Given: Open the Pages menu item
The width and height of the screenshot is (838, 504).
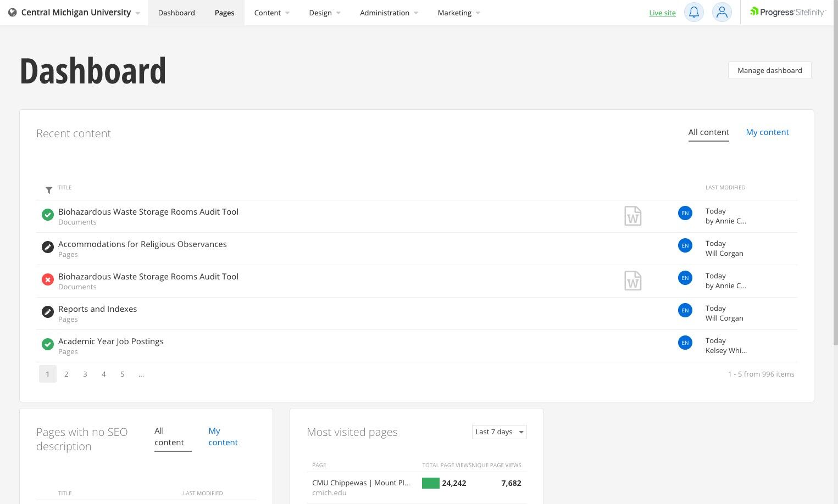Looking at the screenshot, I should [224, 13].
